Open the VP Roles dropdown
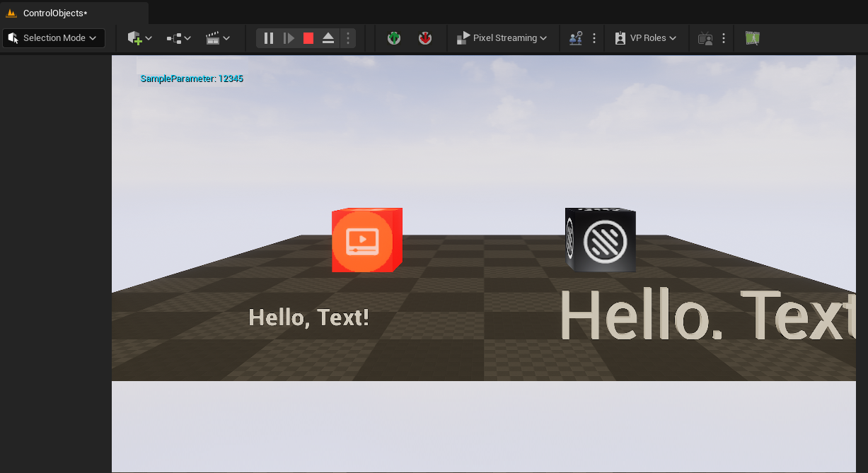 (646, 38)
